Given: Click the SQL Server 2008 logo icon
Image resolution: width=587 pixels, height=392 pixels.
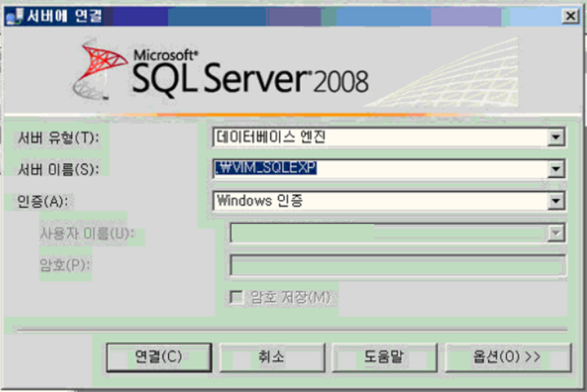Looking at the screenshot, I should (100, 69).
